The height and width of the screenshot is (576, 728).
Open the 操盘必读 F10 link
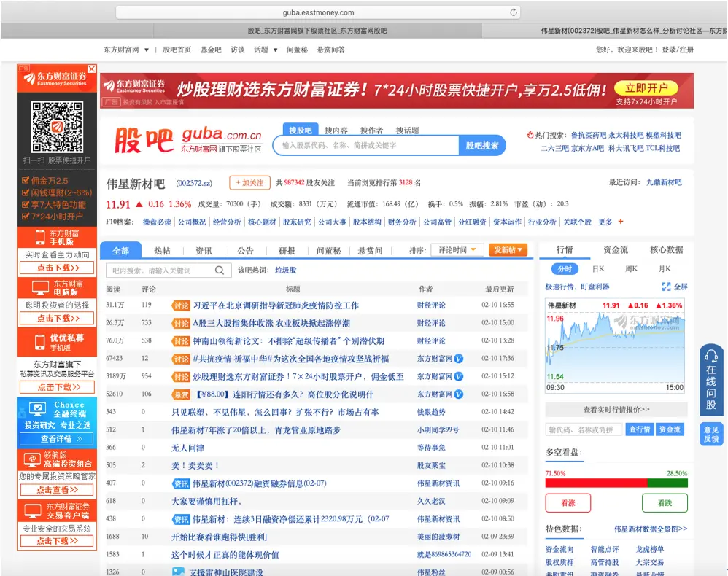coord(156,222)
